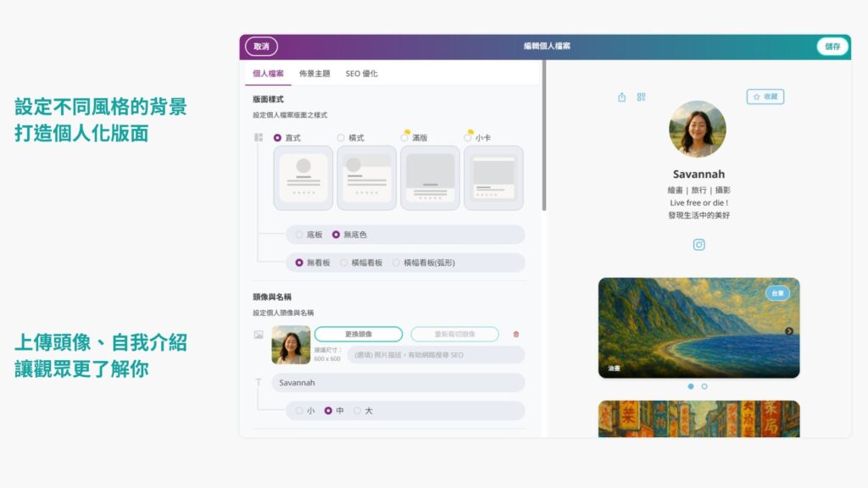Viewport: 868px width, 488px height.
Task: Delete avatar with the red trash icon
Action: tap(516, 335)
